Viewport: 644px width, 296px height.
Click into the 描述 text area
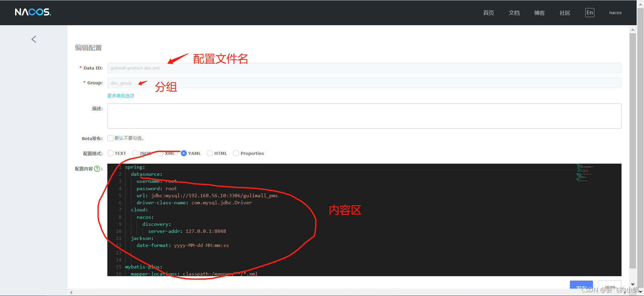[364, 116]
